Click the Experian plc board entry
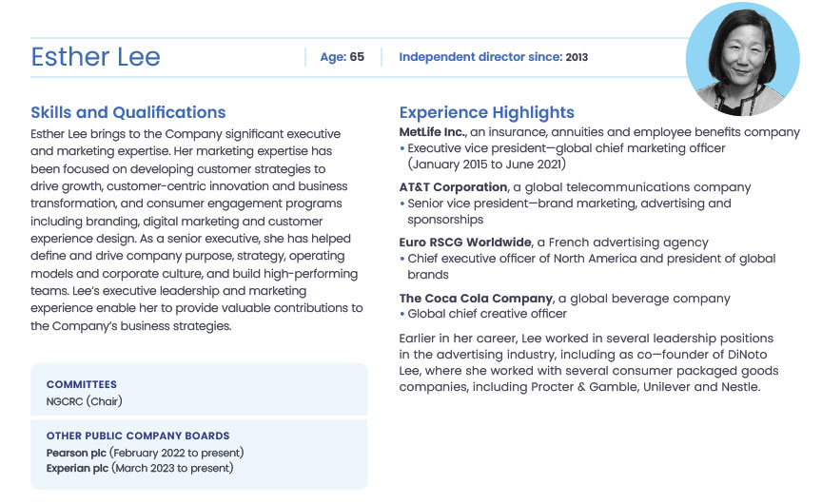Screen dimensions: 822x504 (139, 468)
